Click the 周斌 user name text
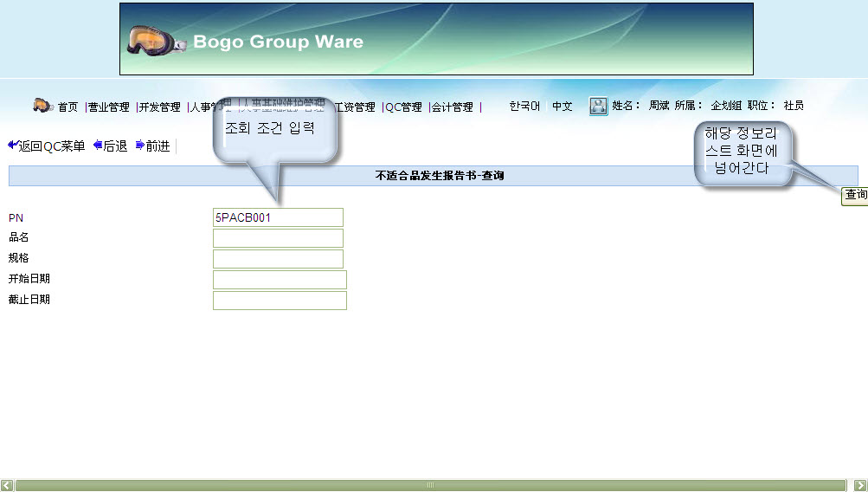 point(659,106)
